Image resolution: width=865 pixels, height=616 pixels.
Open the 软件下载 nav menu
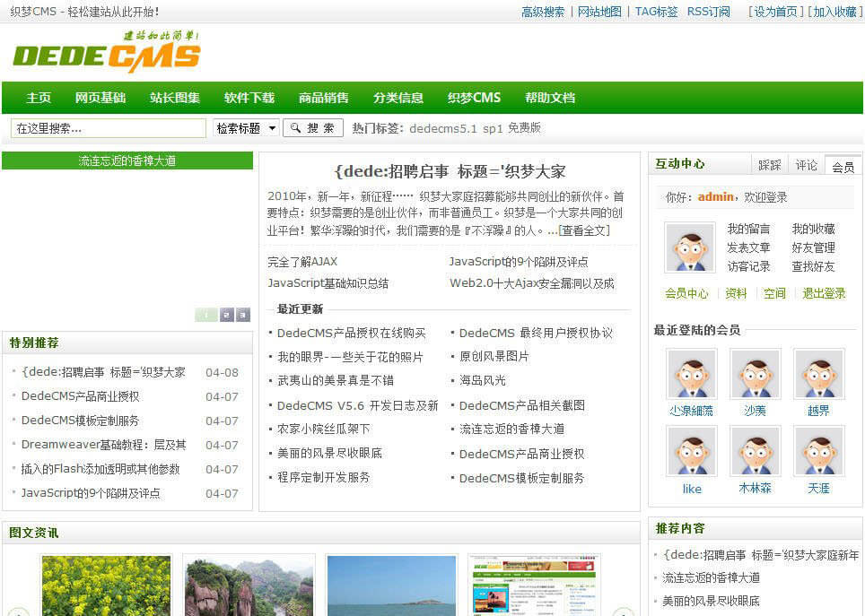tap(249, 98)
